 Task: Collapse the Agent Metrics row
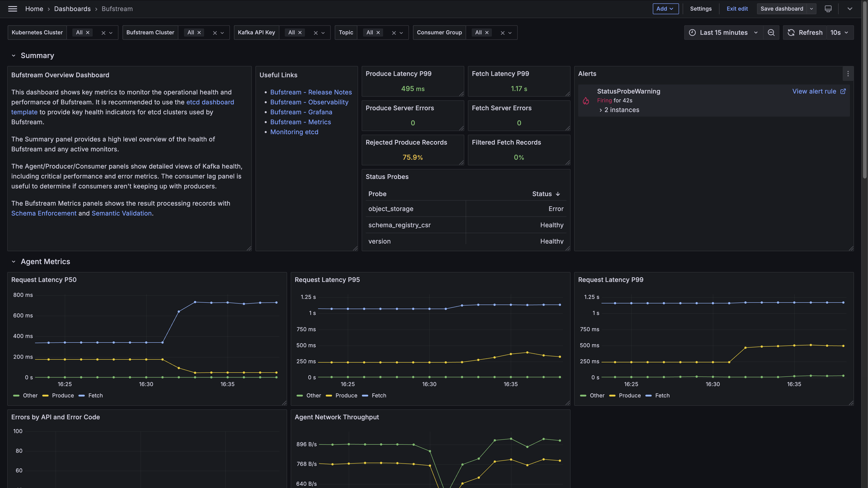[14, 262]
